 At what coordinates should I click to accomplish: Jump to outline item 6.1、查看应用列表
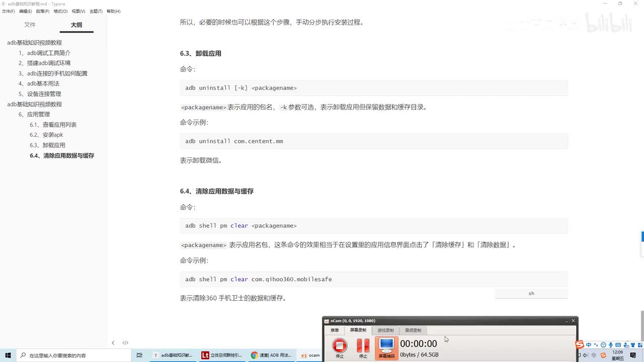53,125
